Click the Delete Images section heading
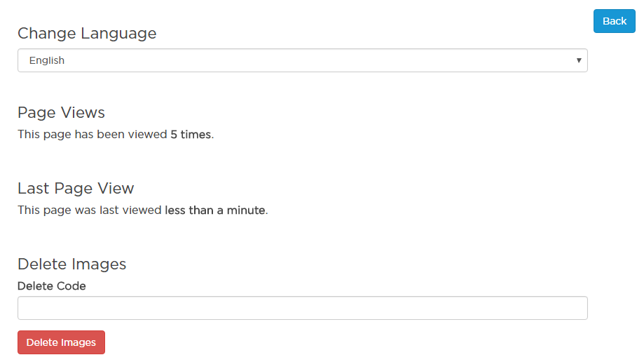 tap(71, 264)
